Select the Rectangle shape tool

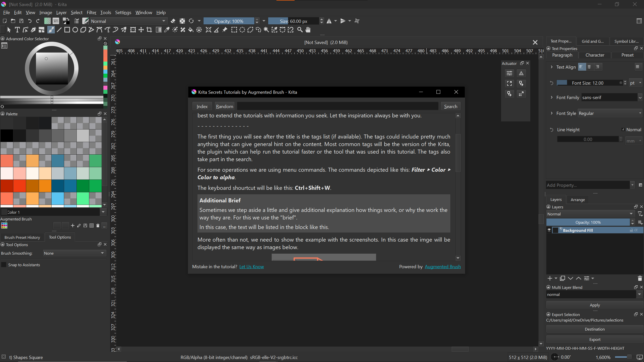pyautogui.click(x=67, y=30)
